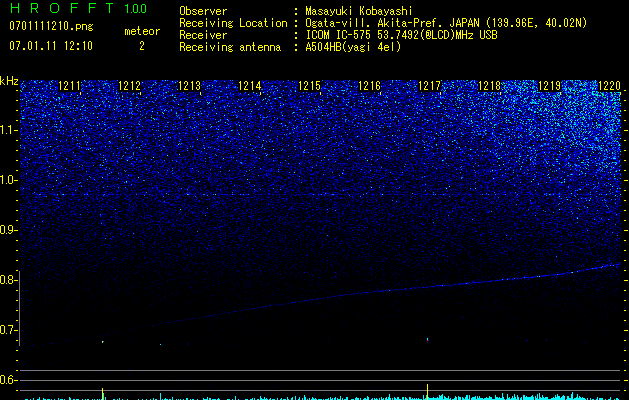Click the meteor echo dot after 1211
This screenshot has height=400, width=629.
(x=103, y=342)
